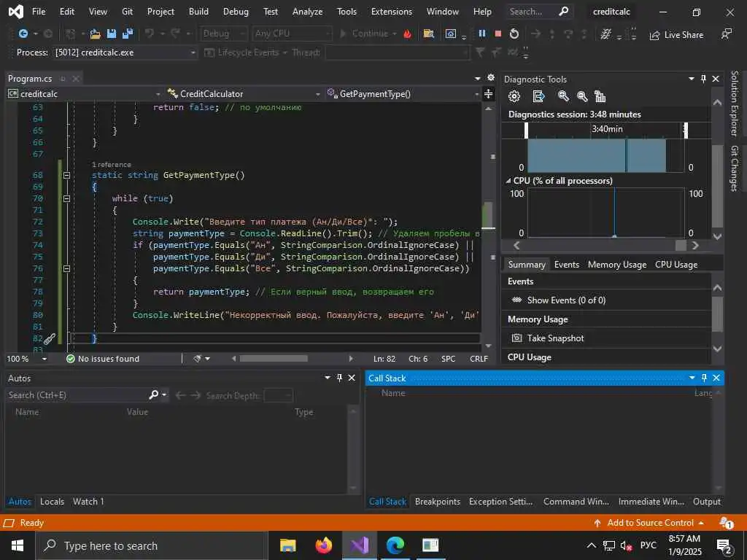Open the Git menu
Image resolution: width=747 pixels, height=560 pixels.
coord(127,12)
